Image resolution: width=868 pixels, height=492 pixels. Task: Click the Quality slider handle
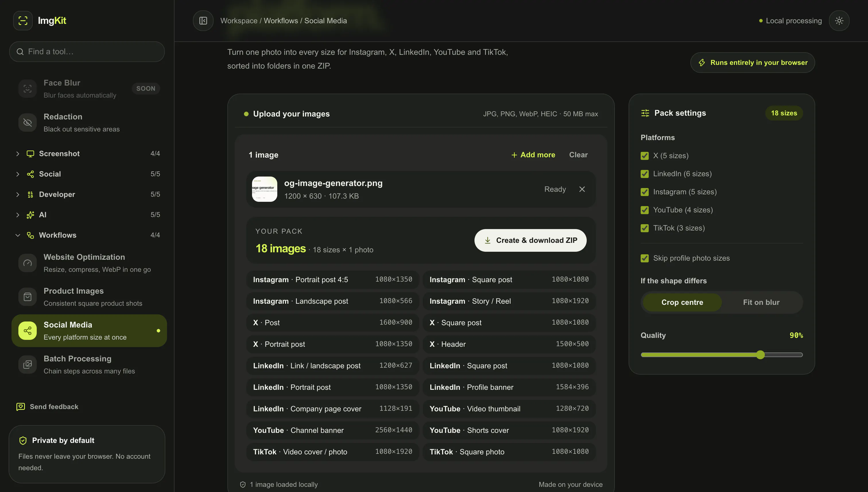(760, 355)
